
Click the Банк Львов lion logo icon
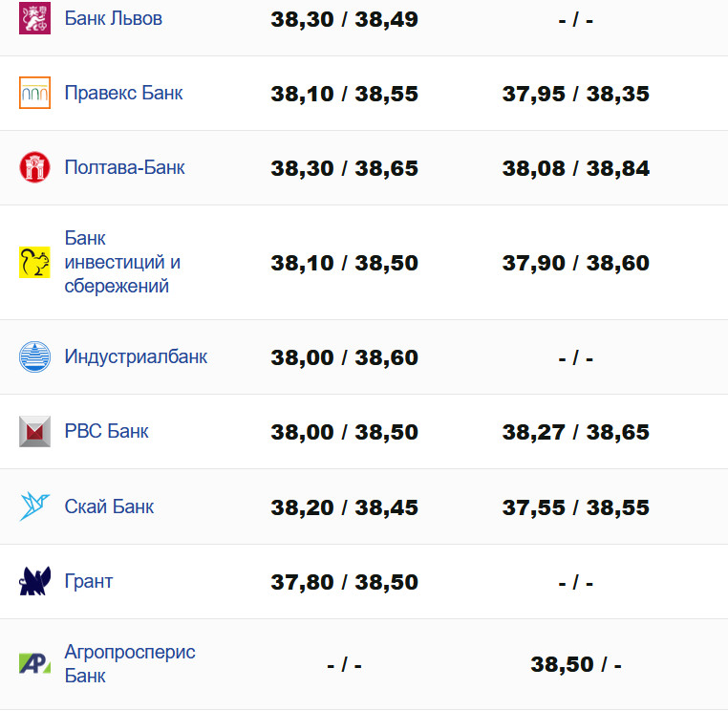[34, 18]
